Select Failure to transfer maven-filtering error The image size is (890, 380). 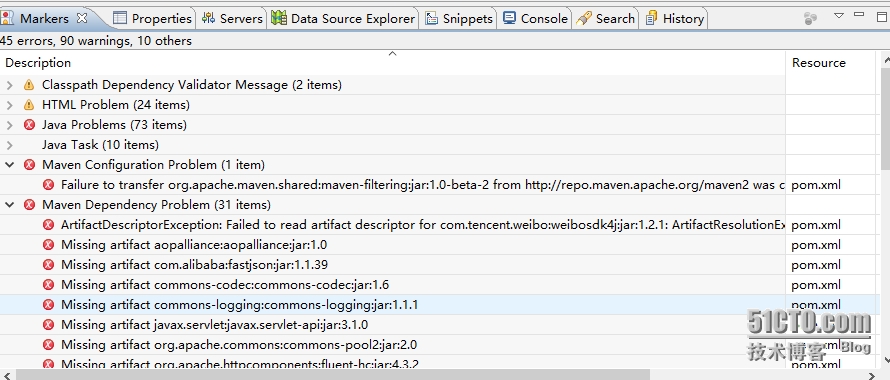(423, 185)
